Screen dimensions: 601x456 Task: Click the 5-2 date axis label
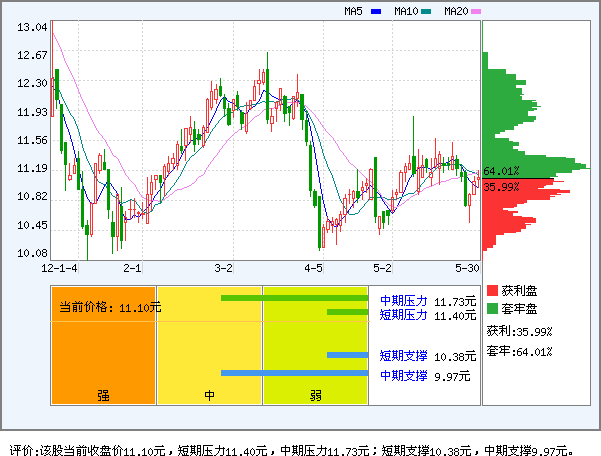point(383,268)
